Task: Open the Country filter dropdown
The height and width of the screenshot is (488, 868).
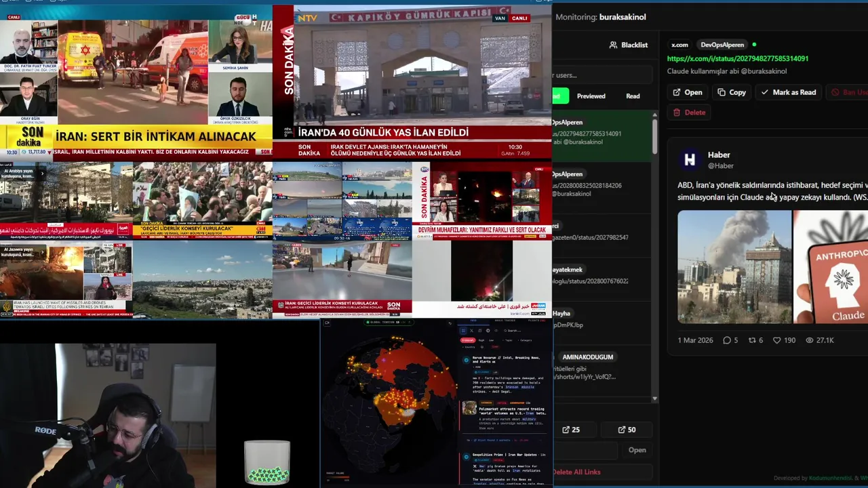Action: pyautogui.click(x=469, y=347)
